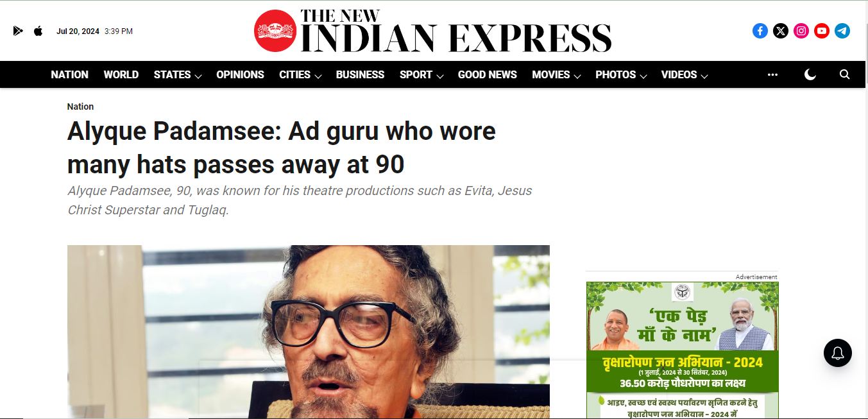Go to the Nation menu item
The image size is (868, 419).
pos(70,74)
